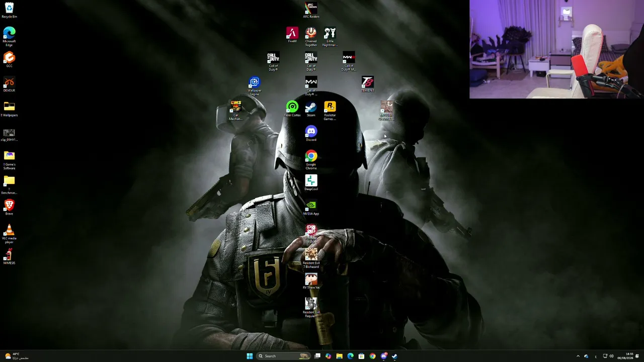The image size is (644, 362).
Task: Open the volume control in the tray
Action: point(612,356)
